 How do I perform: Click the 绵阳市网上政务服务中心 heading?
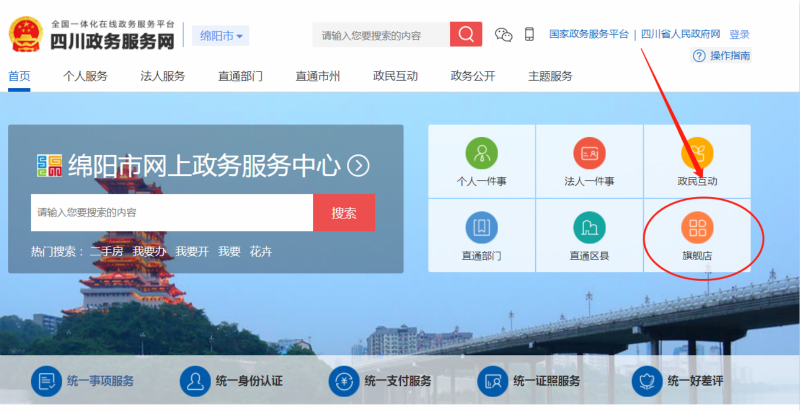coord(204,166)
